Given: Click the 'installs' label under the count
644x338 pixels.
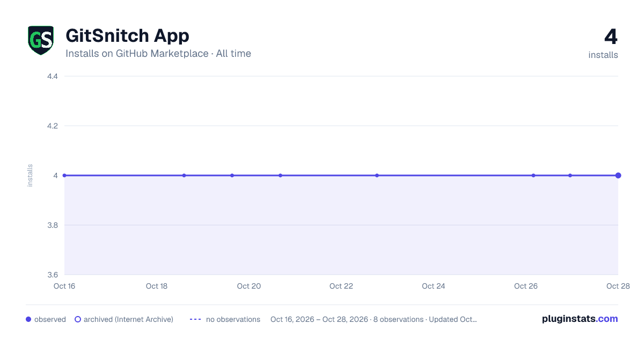Looking at the screenshot, I should pos(603,55).
